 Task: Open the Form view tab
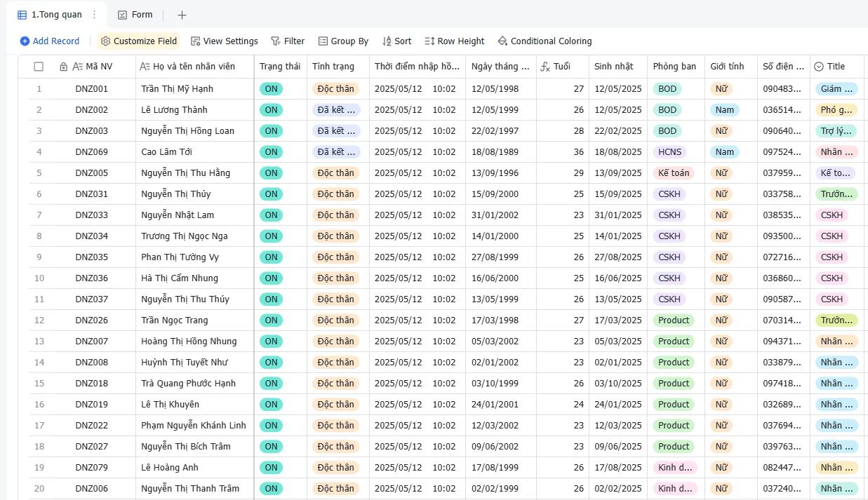coord(135,15)
